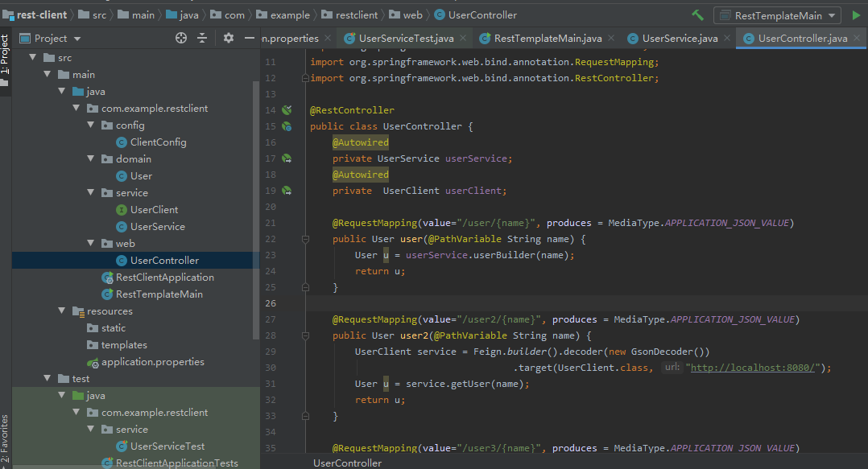
Task: Collapse the 'web' package in the tree
Action: click(91, 243)
